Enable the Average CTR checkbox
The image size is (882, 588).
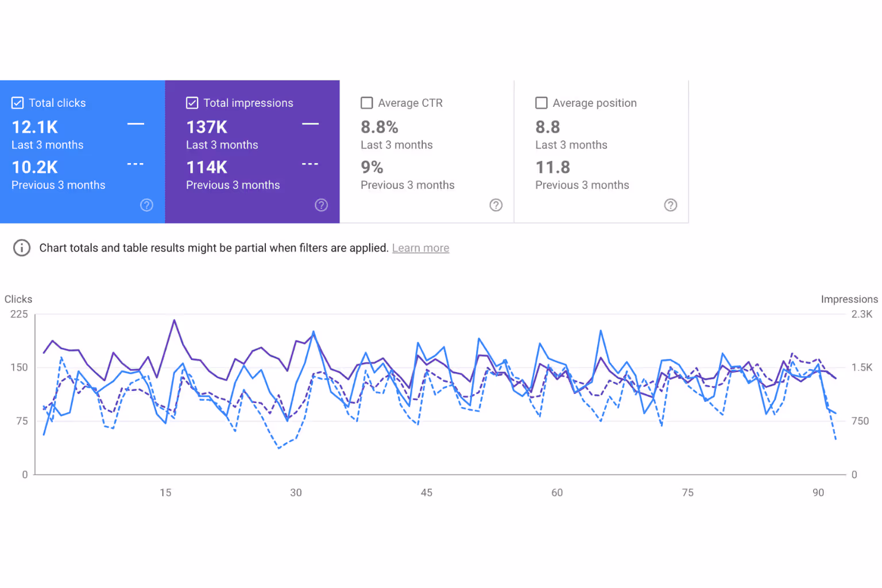(x=366, y=103)
